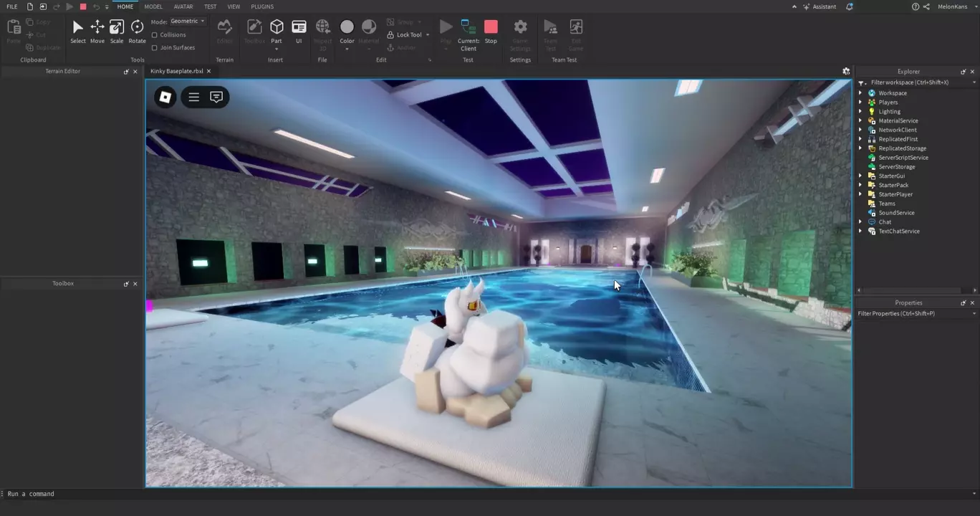Open the in-game chat icon
This screenshot has height=516, width=980.
(x=216, y=97)
